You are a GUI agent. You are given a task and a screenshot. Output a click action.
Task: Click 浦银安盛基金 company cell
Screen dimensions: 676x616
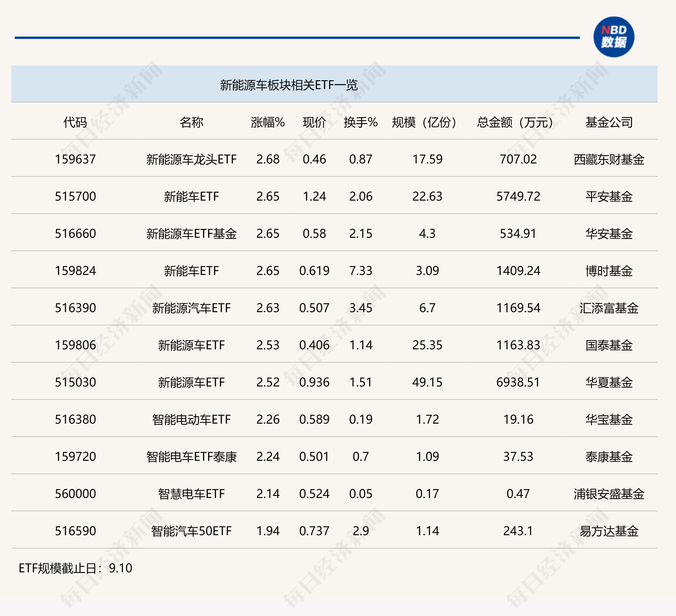(608, 494)
